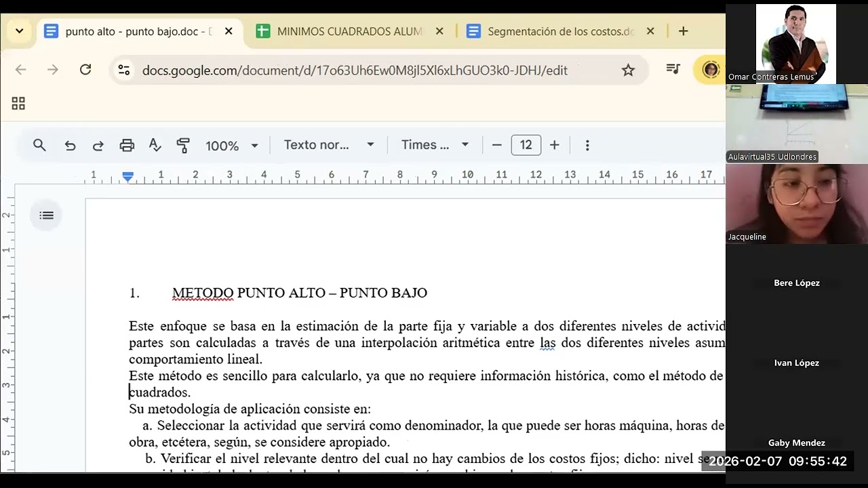The image size is (868, 488).
Task: Open the tab search chevron button
Action: [19, 31]
